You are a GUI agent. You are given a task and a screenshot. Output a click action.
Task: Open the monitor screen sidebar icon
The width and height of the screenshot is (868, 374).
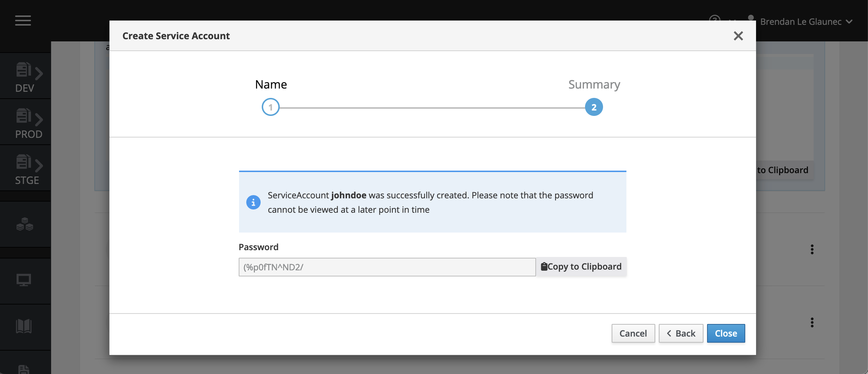coord(24,280)
